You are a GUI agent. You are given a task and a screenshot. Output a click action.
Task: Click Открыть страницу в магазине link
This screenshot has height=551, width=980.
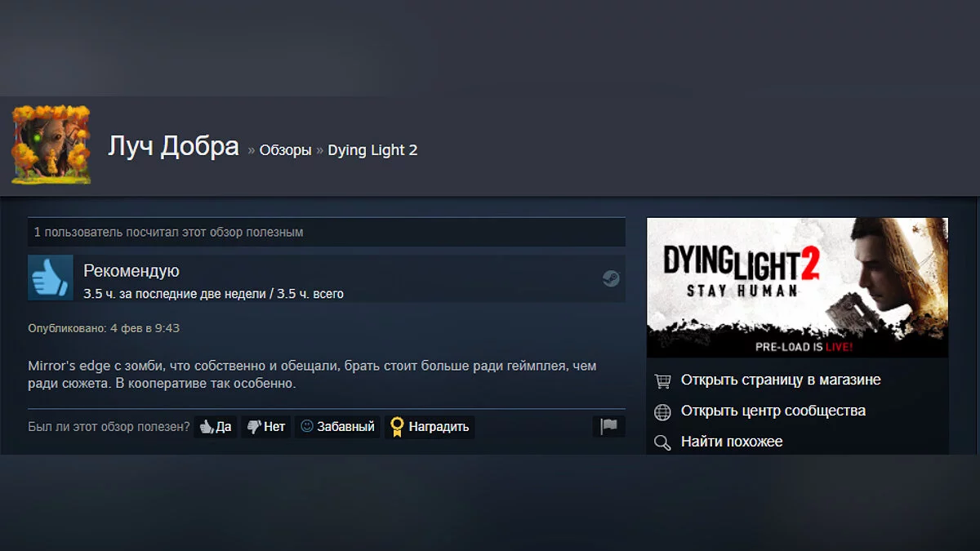tap(781, 380)
